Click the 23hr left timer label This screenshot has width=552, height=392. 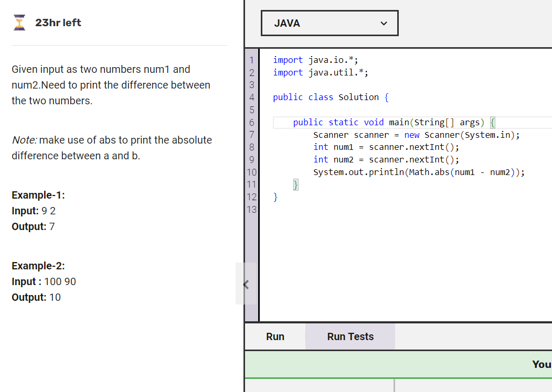coord(58,23)
